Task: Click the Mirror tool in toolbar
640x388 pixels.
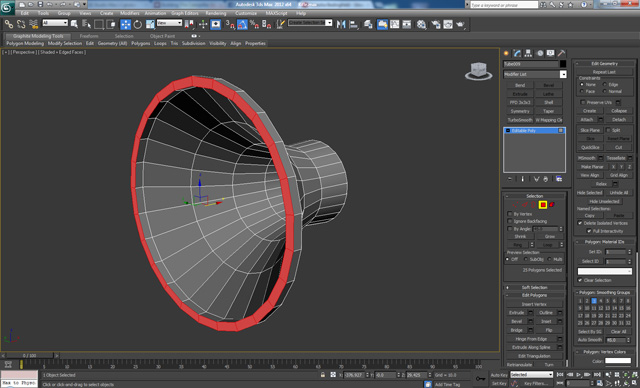Action: [341, 24]
